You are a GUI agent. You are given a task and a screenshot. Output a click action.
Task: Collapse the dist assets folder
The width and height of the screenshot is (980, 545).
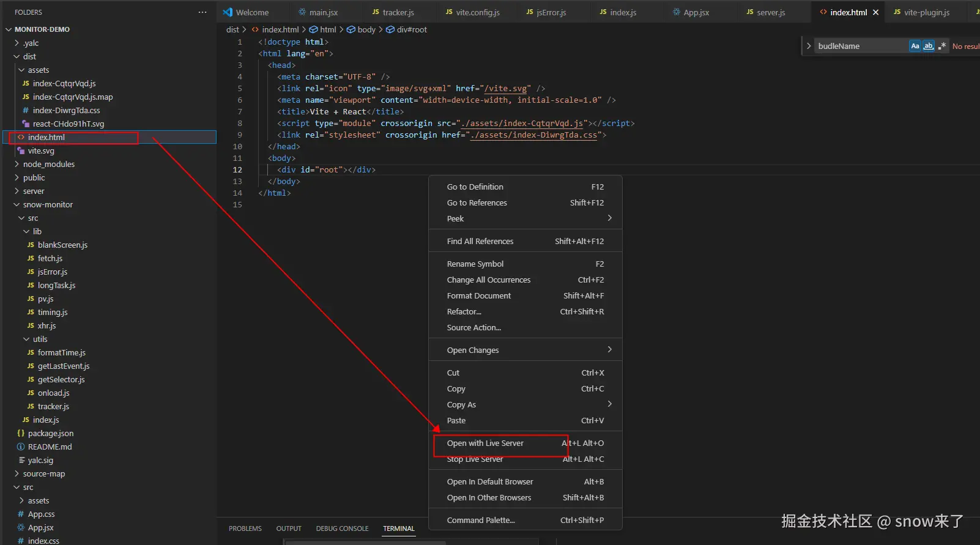click(x=21, y=70)
